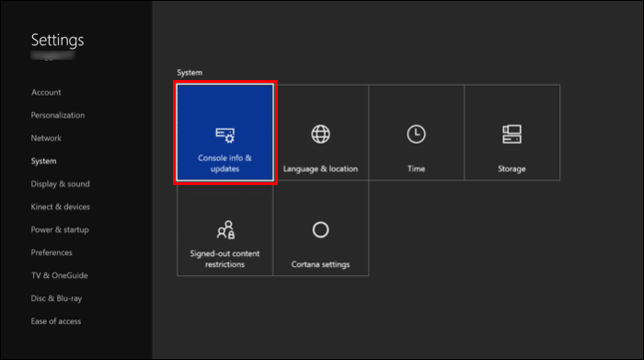Click the Settings page title
Viewport: 644px width, 360px height.
[x=57, y=40]
